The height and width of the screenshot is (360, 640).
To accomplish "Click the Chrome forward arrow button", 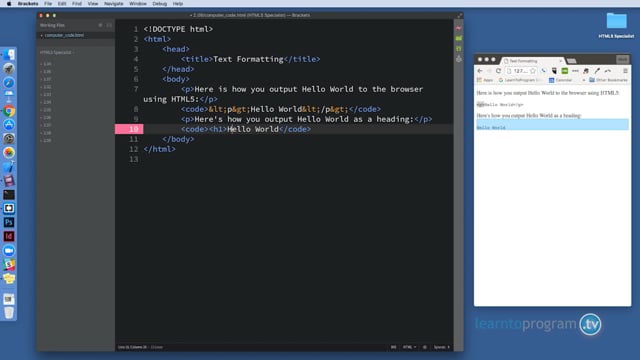I will pyautogui.click(x=489, y=71).
